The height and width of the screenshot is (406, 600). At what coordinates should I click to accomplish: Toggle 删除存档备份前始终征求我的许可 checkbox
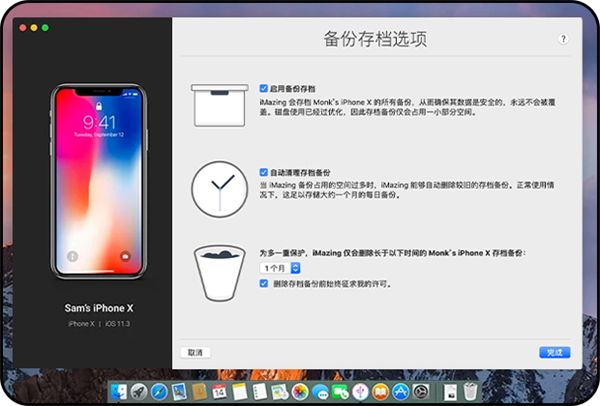(x=264, y=284)
